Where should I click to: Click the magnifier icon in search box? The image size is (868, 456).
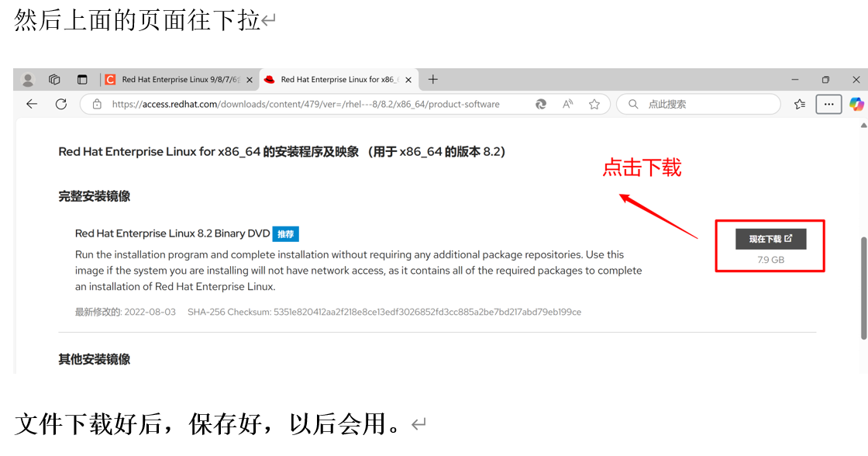click(x=633, y=104)
